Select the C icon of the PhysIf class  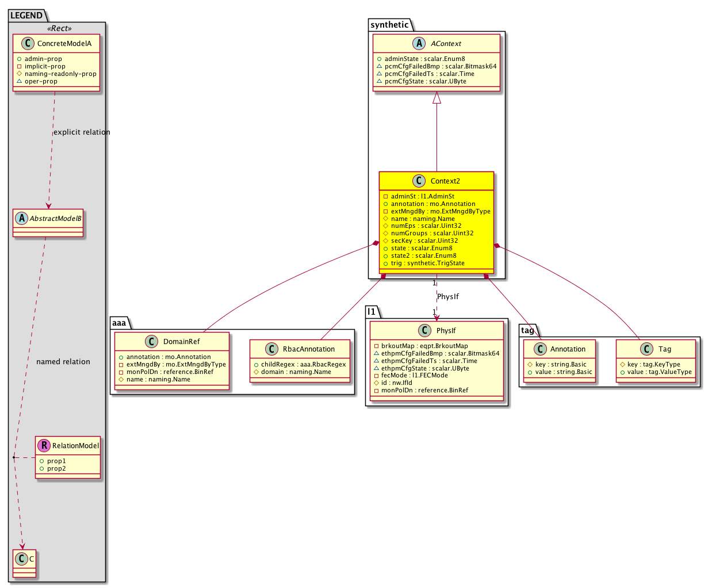(424, 330)
